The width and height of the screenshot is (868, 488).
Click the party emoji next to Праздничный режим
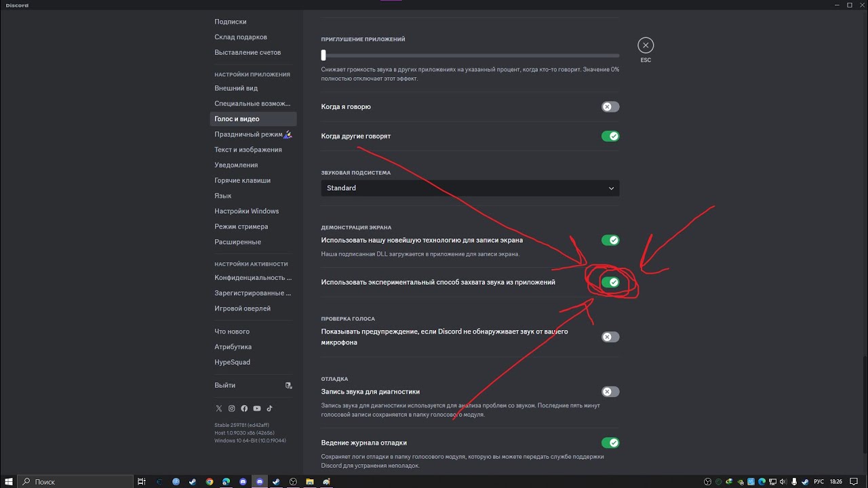click(288, 134)
